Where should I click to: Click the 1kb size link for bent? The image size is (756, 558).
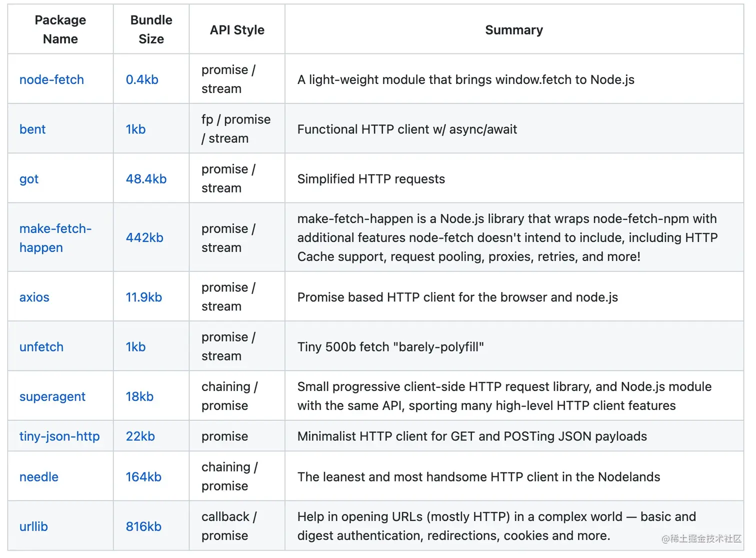point(135,129)
